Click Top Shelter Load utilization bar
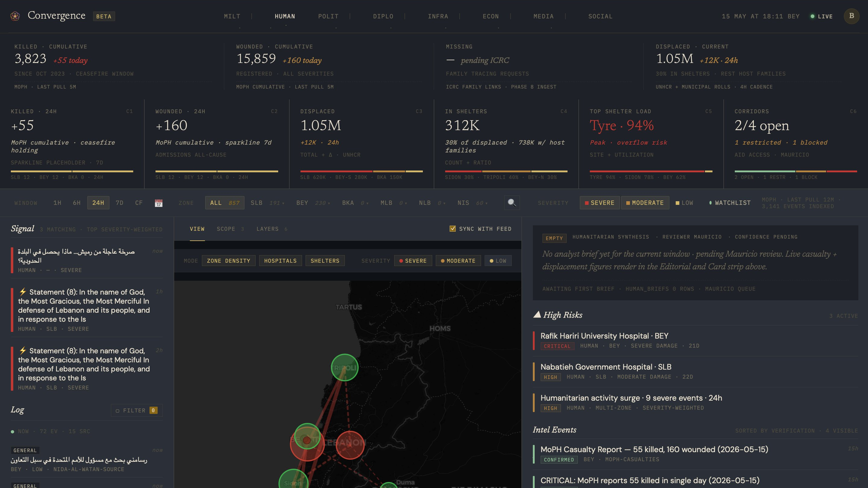 (x=651, y=171)
